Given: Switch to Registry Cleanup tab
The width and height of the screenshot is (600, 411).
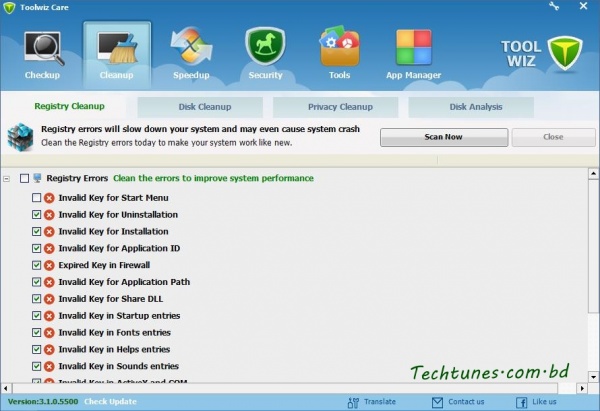Looking at the screenshot, I should pyautogui.click(x=69, y=106).
